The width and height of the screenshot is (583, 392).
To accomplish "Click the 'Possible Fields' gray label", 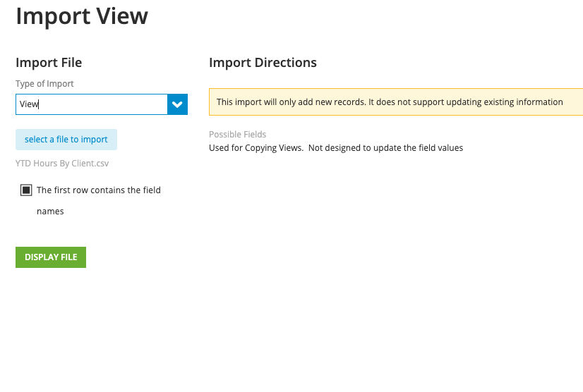I will [238, 134].
